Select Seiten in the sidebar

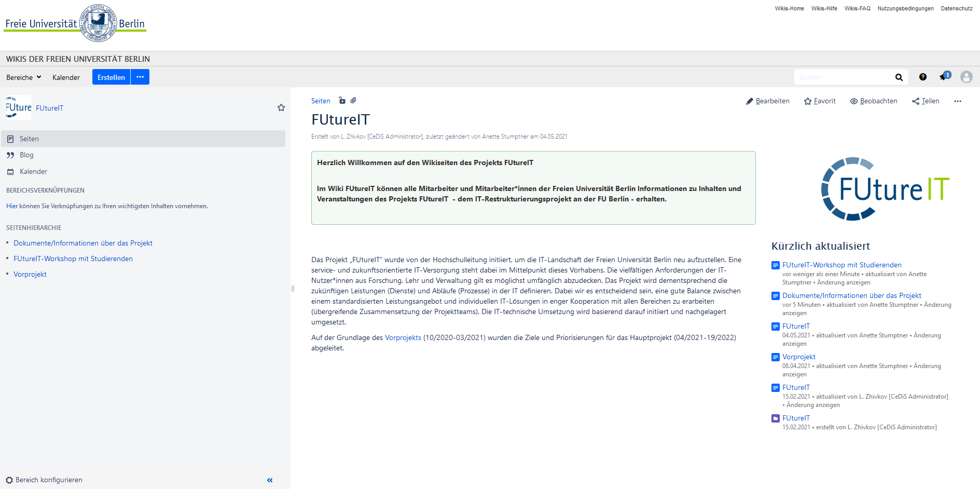point(143,139)
